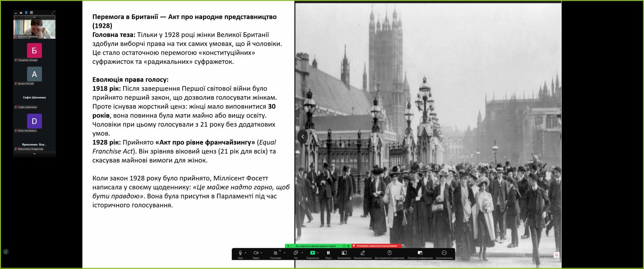
Task: Open the Дополнительно three-dots menu
Action: [x=444, y=253]
